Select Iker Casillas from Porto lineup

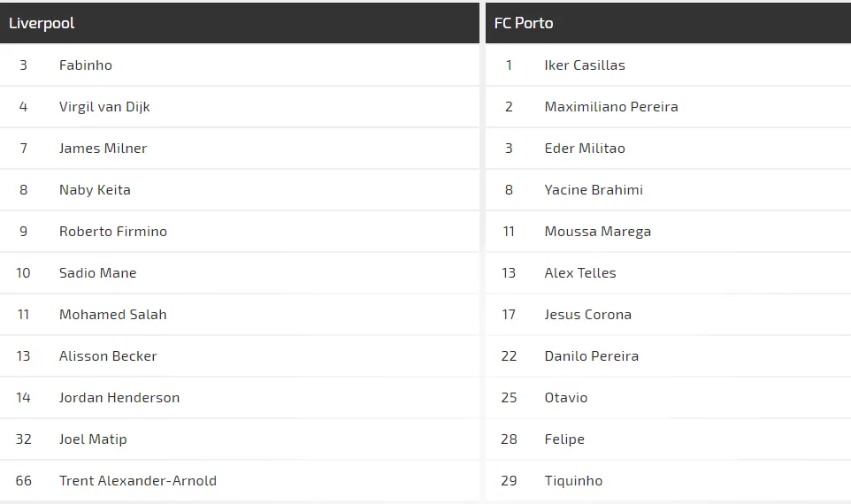tap(585, 65)
